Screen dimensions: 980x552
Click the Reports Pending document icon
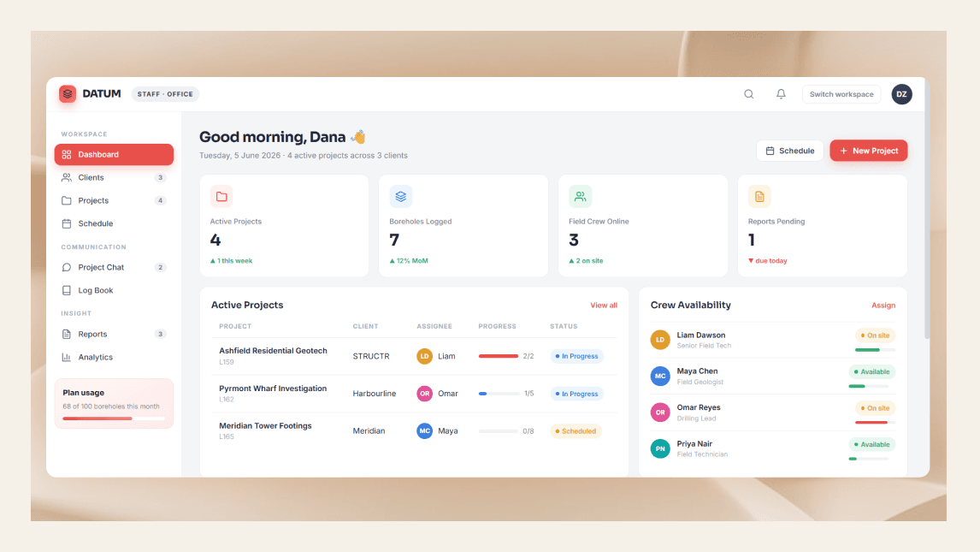pyautogui.click(x=759, y=196)
